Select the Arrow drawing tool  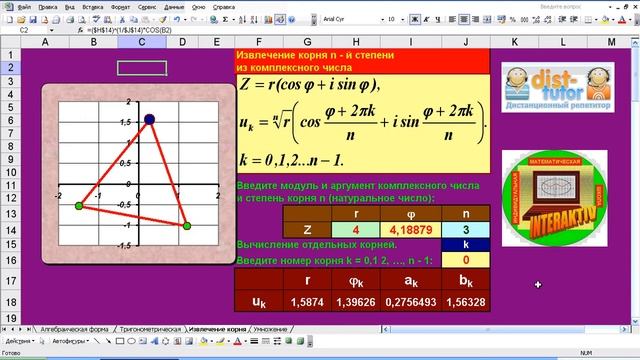(x=108, y=341)
